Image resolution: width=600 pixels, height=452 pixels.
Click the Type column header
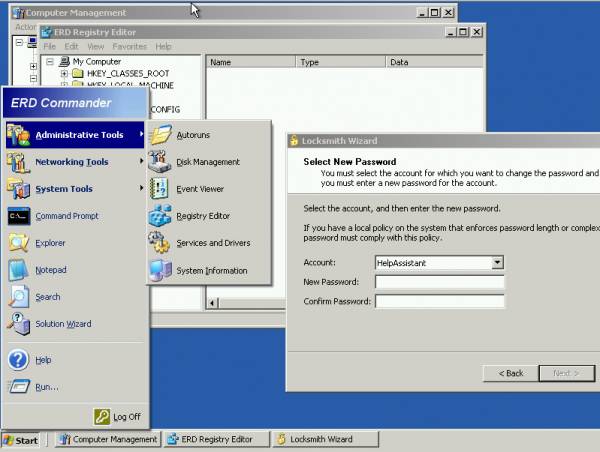[341, 62]
